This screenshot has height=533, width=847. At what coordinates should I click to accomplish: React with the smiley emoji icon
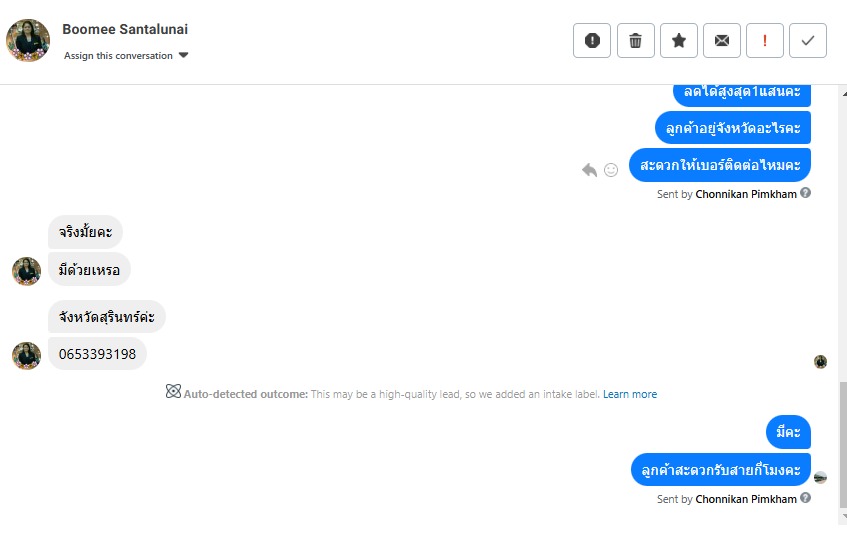pos(611,170)
